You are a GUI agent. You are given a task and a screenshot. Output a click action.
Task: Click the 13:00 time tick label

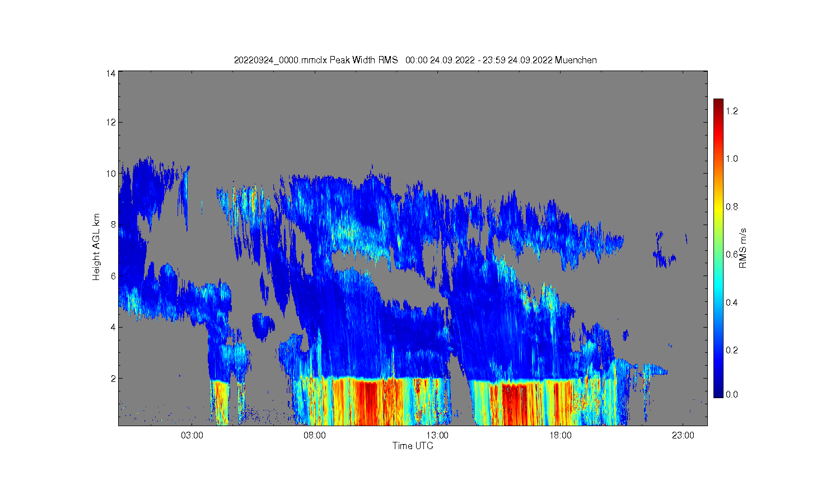click(x=437, y=436)
